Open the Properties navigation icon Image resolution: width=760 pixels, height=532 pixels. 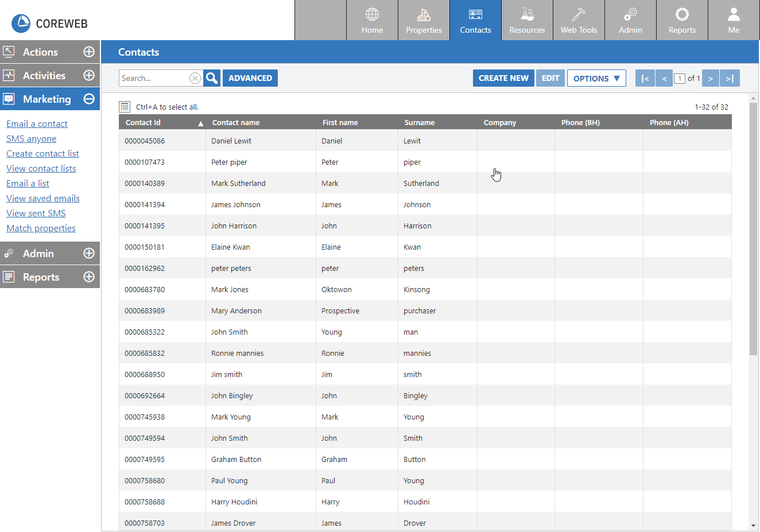click(424, 21)
